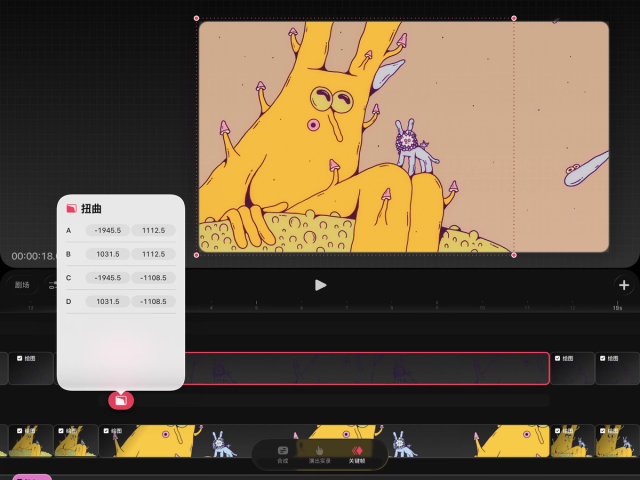640x480 pixels.
Task: Click the 00:00:18 timecode display
Action: (x=33, y=256)
